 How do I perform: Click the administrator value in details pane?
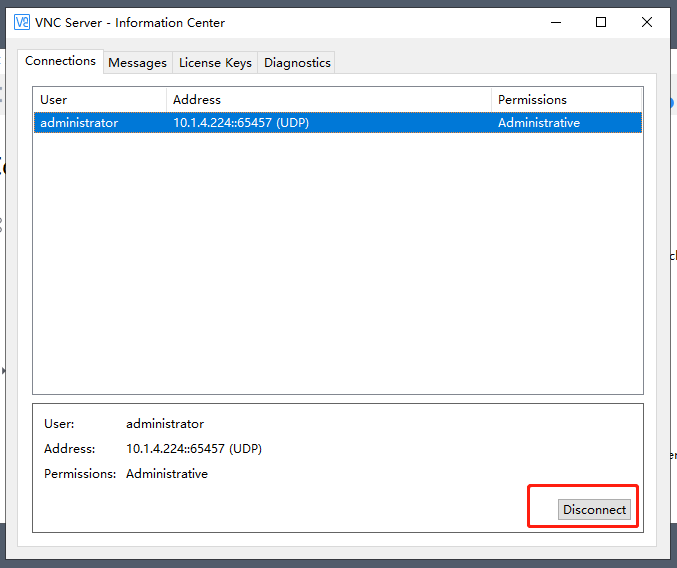(x=165, y=424)
